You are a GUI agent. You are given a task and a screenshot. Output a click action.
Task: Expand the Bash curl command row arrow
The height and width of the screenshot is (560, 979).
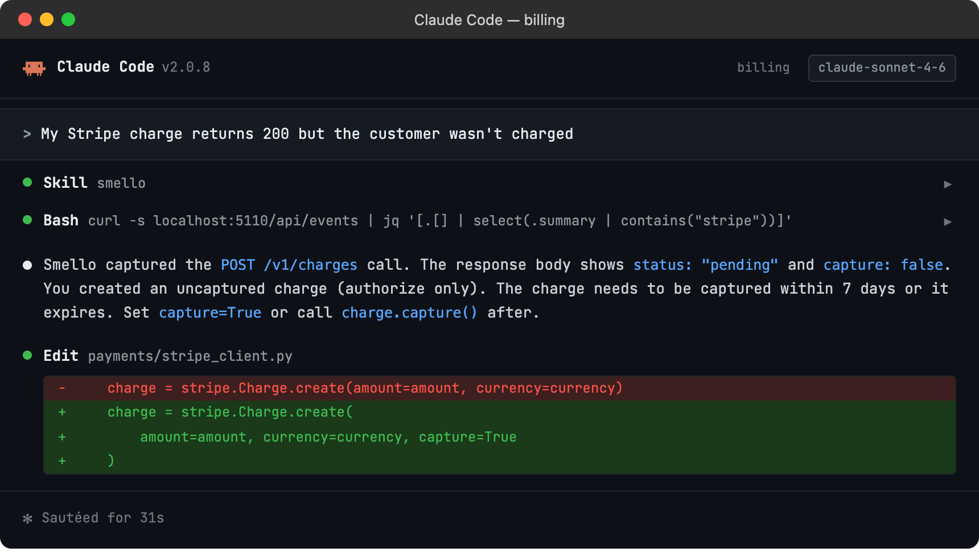point(947,221)
